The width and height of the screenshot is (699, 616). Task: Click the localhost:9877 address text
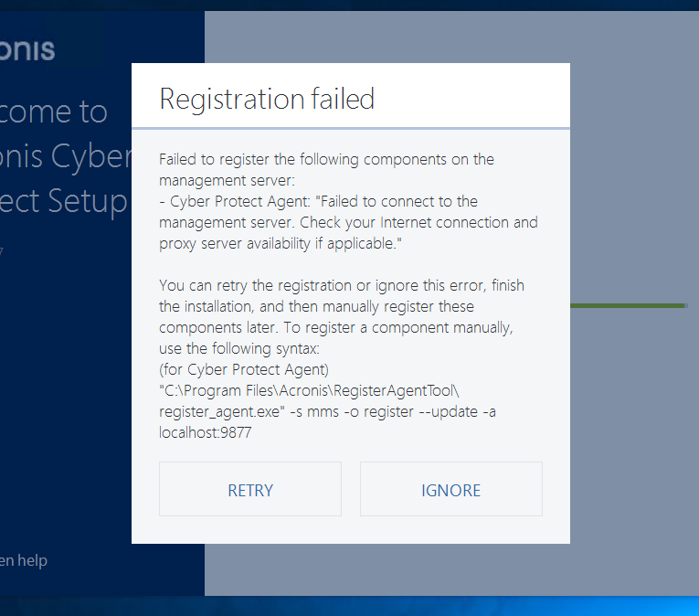click(205, 432)
